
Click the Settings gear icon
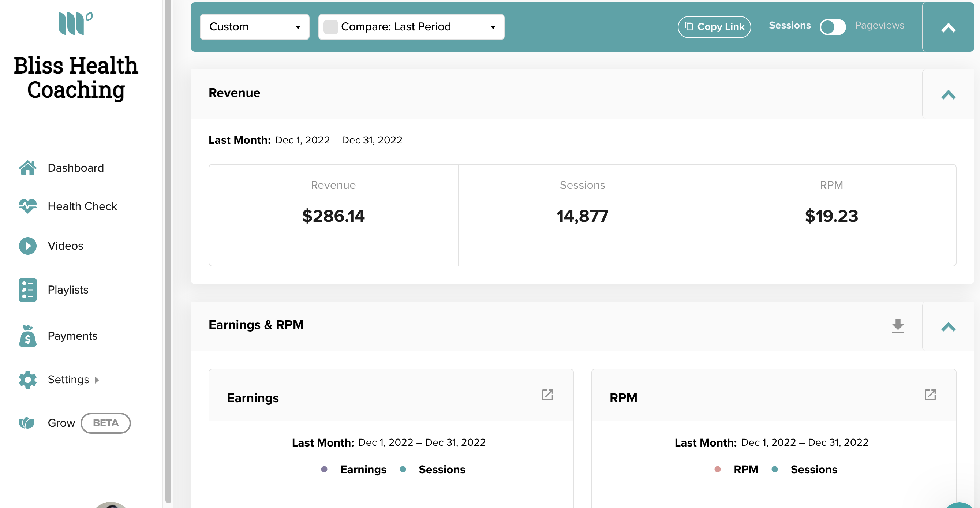(x=28, y=380)
